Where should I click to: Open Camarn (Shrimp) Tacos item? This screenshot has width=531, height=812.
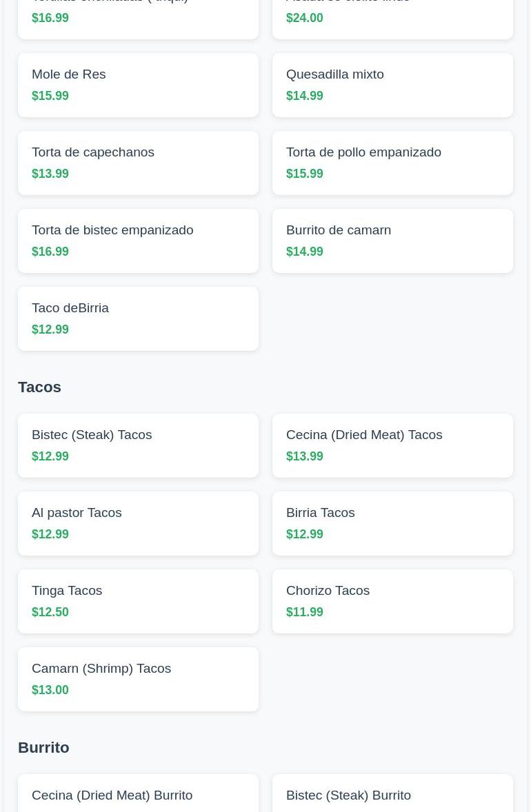pos(138,679)
